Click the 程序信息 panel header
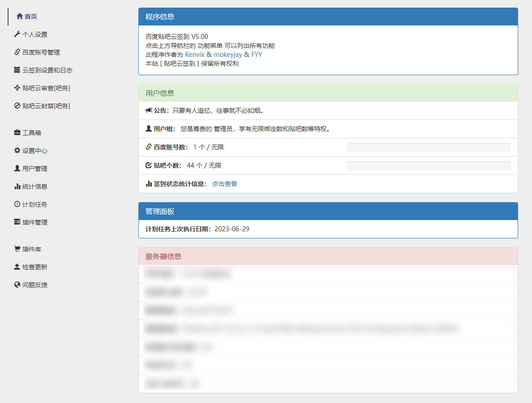Viewport: 532px width, 403px height. click(x=328, y=17)
